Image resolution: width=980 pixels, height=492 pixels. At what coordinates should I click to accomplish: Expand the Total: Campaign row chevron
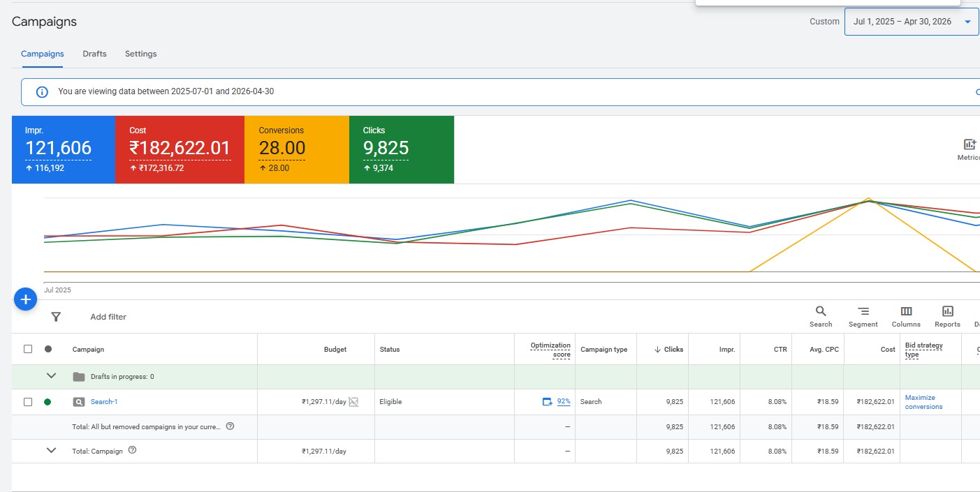point(51,451)
